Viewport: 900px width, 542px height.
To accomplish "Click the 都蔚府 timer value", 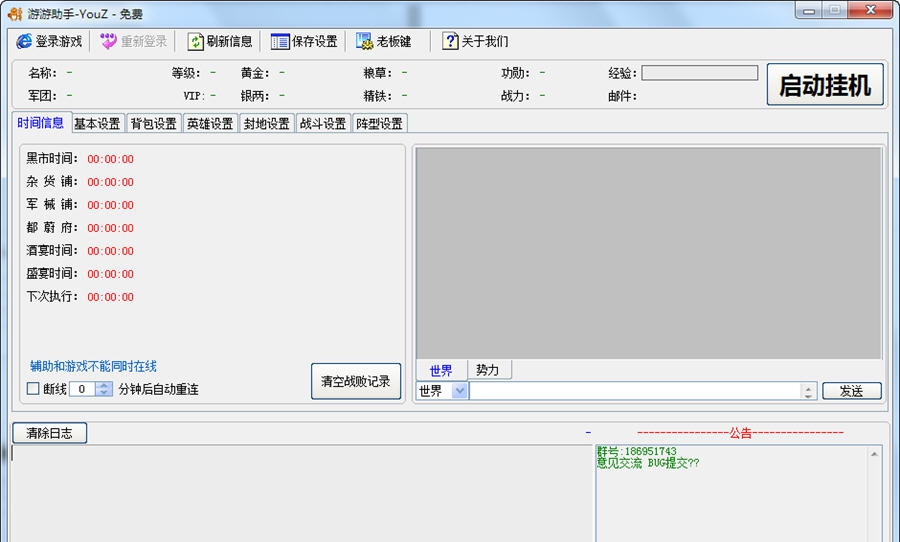I will pos(111,228).
